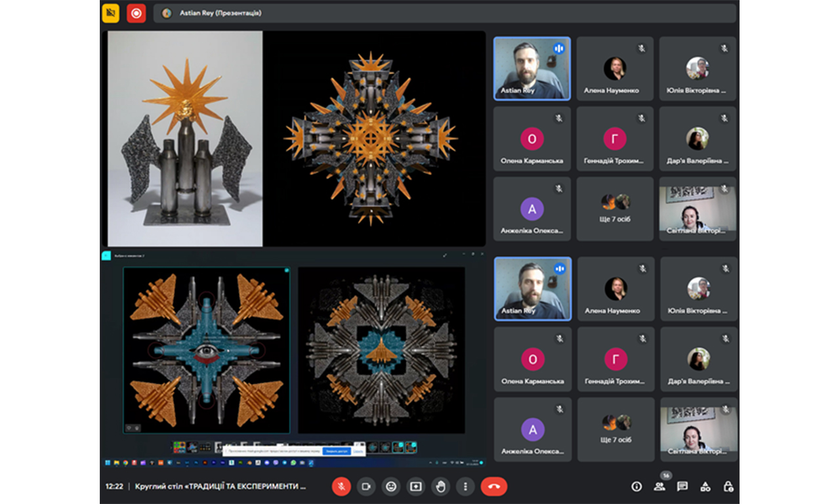Open the meeting details info icon

(636, 486)
